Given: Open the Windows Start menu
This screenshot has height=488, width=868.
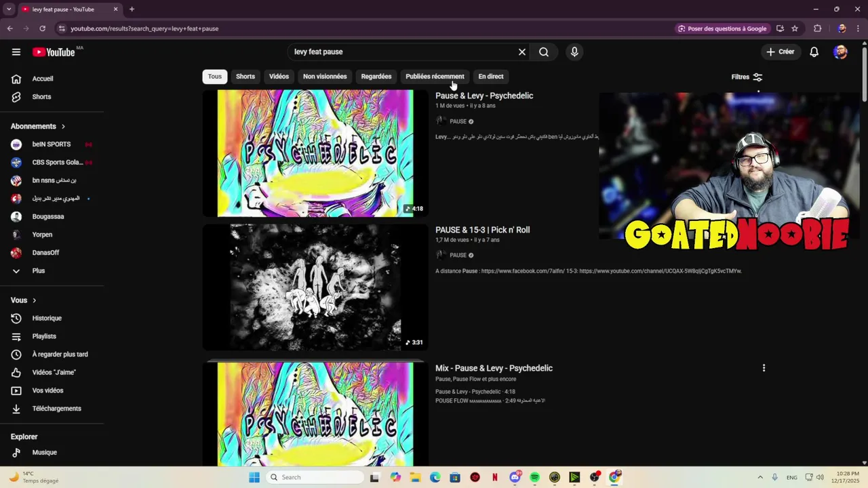Looking at the screenshot, I should coord(254,477).
